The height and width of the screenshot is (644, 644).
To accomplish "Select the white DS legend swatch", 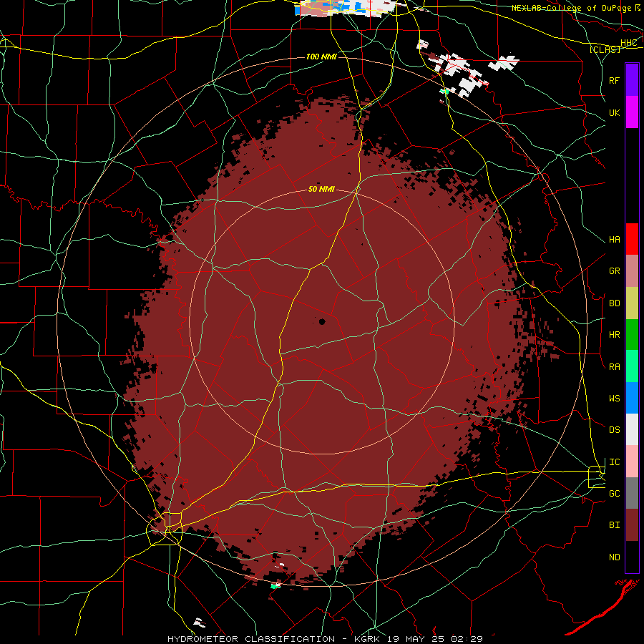I will 632,429.
